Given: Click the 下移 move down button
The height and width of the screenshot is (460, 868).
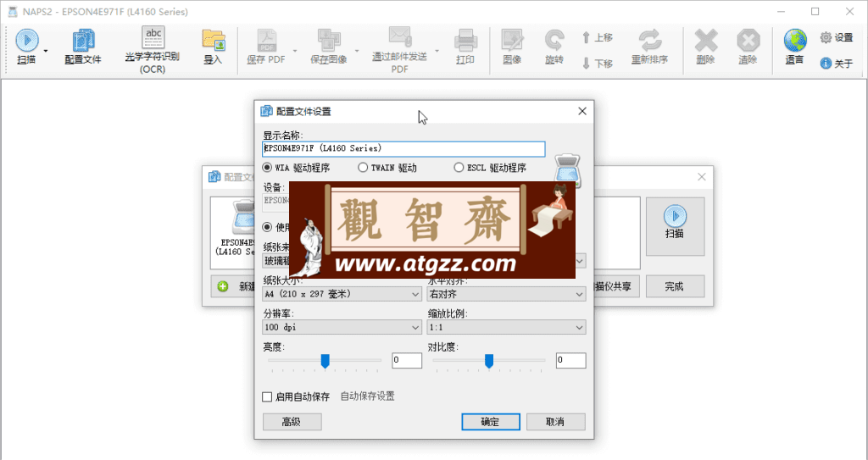Looking at the screenshot, I should tap(598, 63).
